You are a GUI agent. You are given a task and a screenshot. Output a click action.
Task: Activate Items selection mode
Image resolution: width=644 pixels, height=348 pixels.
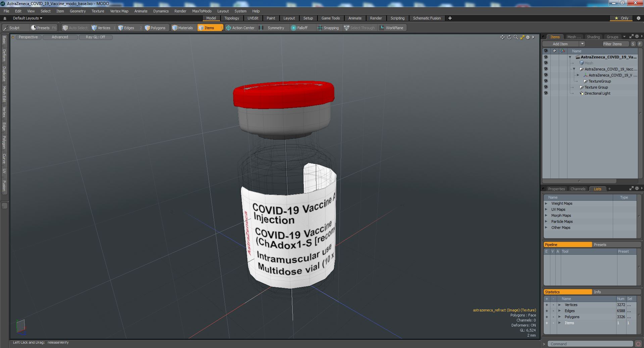tap(210, 28)
